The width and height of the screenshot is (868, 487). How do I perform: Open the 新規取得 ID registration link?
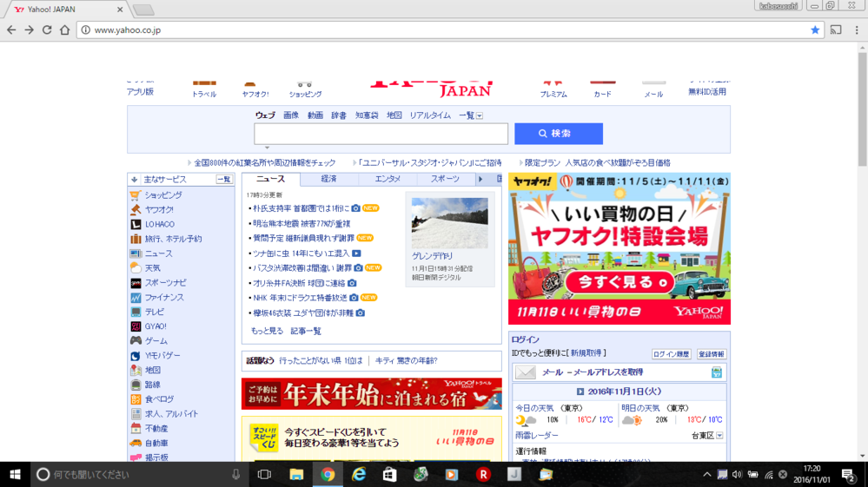[587, 353]
